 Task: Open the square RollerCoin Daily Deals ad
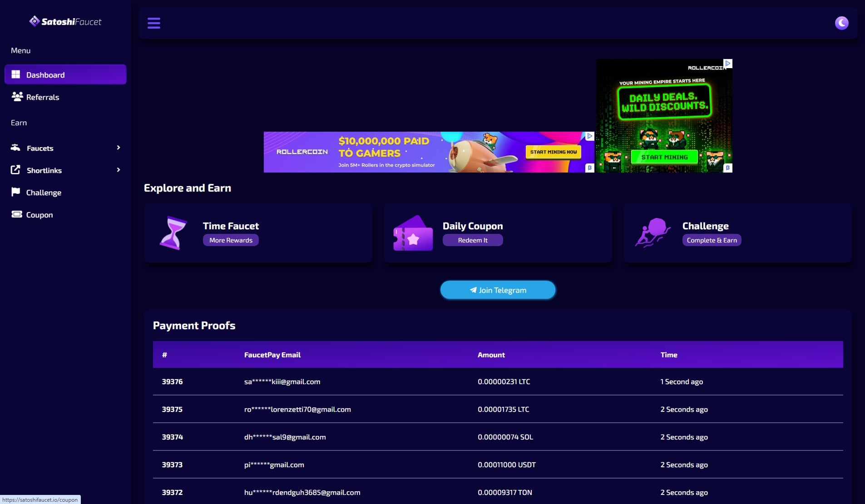(664, 116)
